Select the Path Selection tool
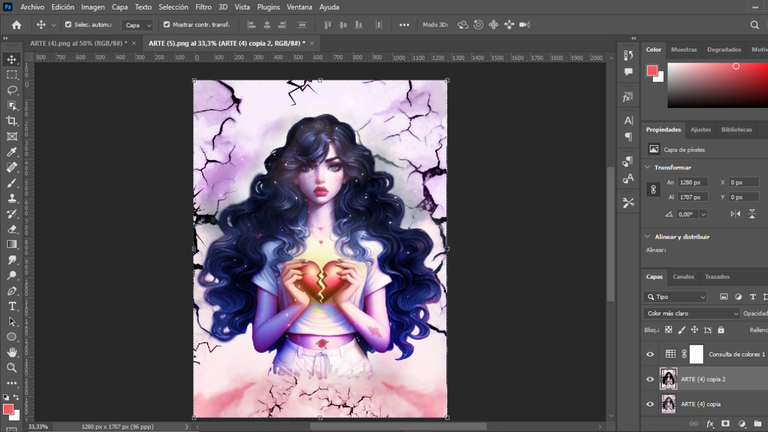This screenshot has height=432, width=768. click(12, 322)
